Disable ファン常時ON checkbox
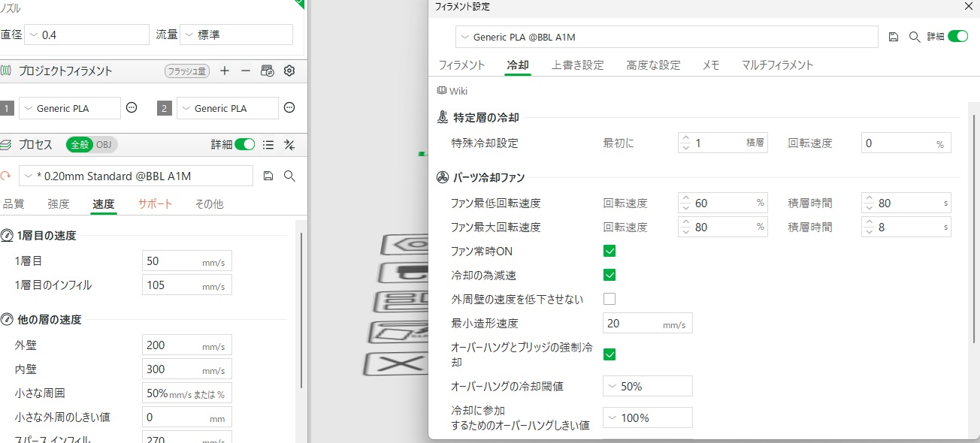 point(609,251)
